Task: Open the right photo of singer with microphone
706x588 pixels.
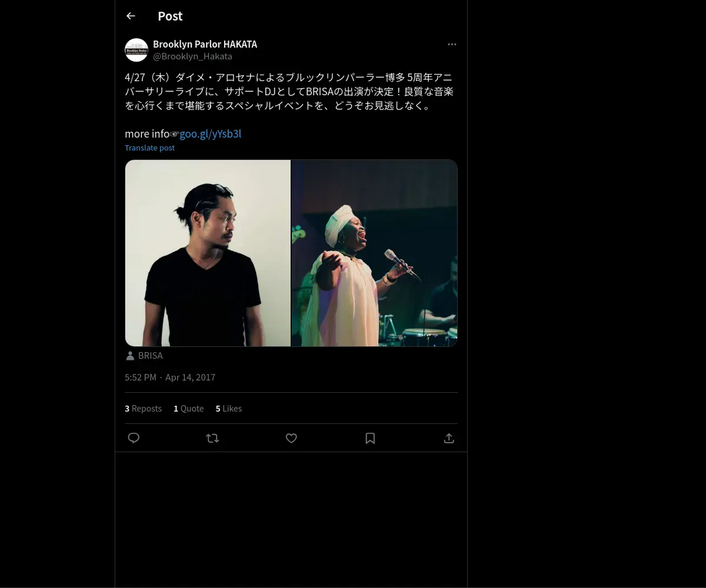Action: (374, 253)
